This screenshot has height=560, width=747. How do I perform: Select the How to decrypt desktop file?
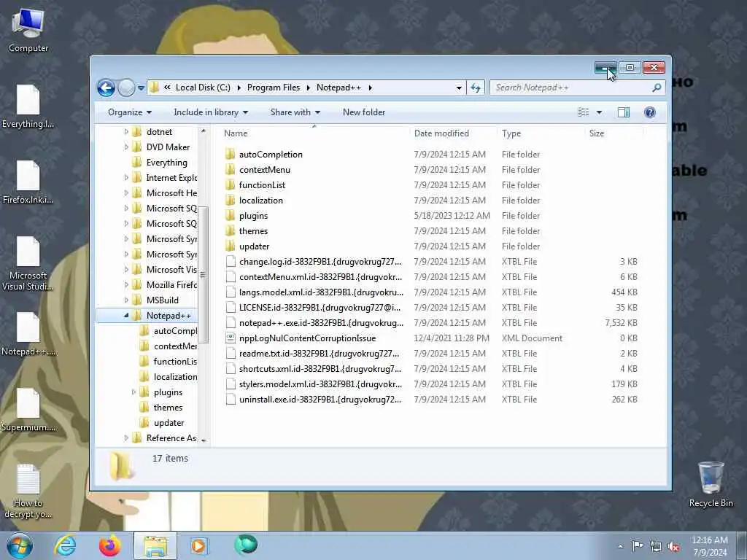pos(28,491)
